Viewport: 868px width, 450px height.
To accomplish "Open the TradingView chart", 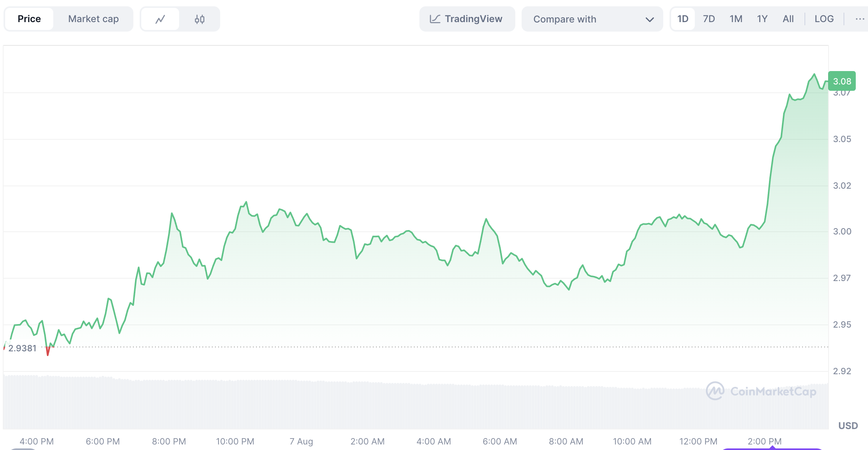I will click(467, 19).
